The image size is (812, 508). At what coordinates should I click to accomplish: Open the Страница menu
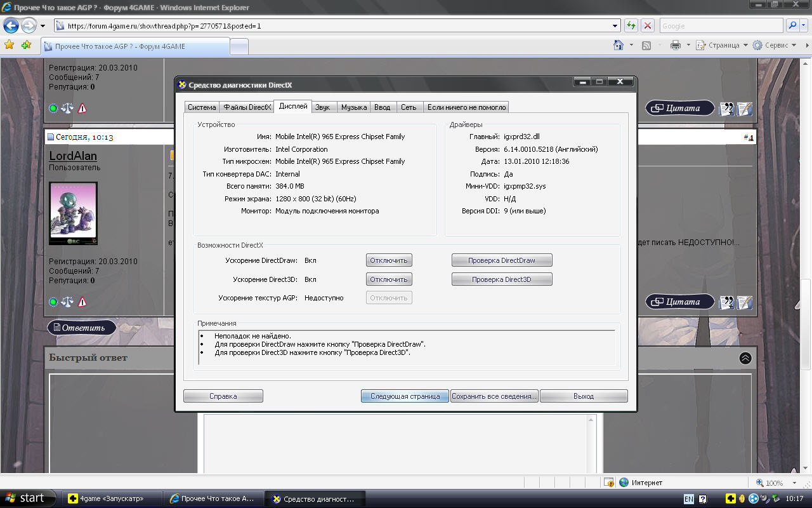(x=722, y=45)
